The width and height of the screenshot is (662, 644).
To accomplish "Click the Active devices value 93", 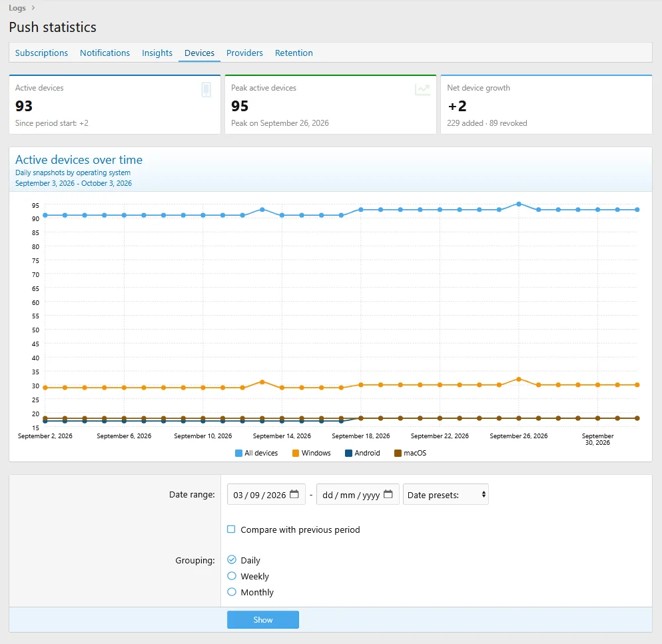I will coord(24,106).
